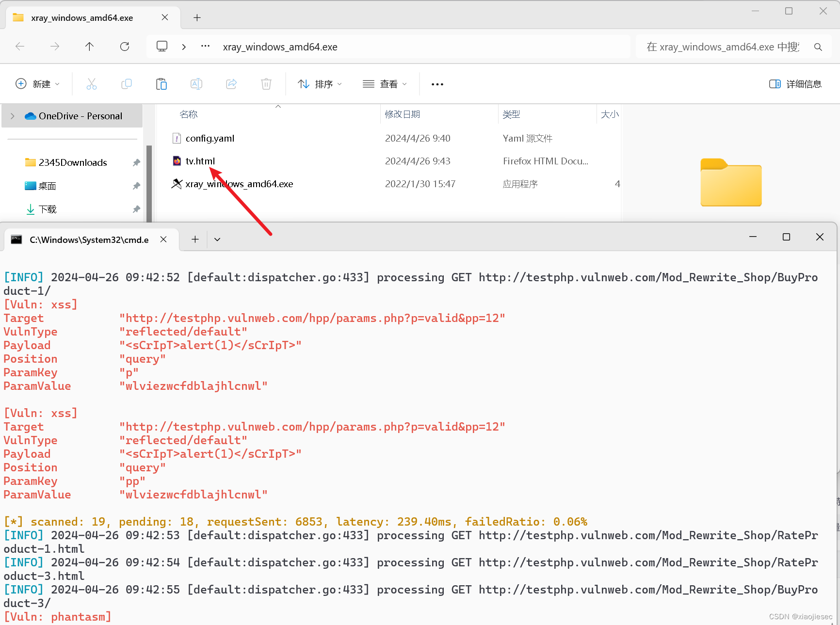840x625 pixels.
Task: Select the xray_windows_amd64.exe file
Action: pyautogui.click(x=239, y=184)
